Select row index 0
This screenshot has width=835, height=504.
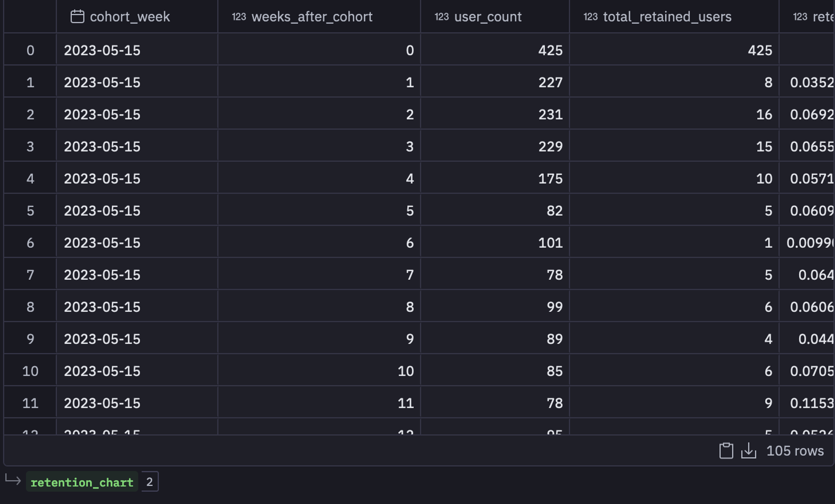30,51
